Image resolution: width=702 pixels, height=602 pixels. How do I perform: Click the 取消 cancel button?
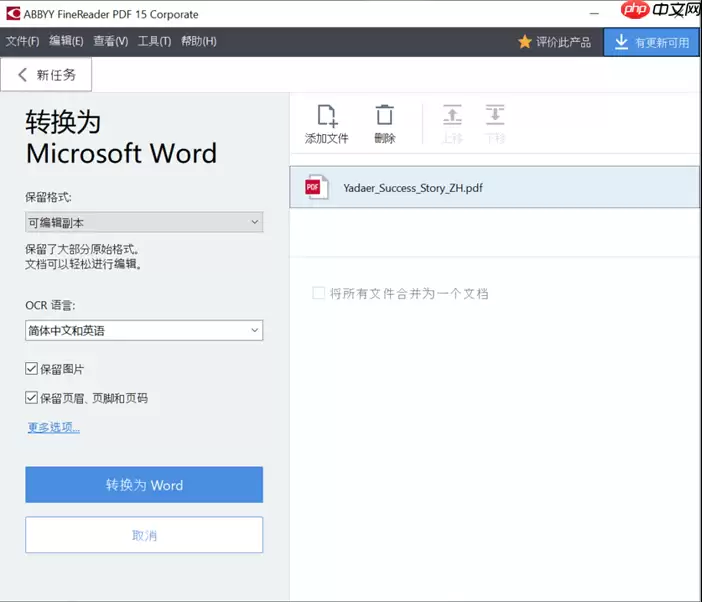click(x=144, y=535)
